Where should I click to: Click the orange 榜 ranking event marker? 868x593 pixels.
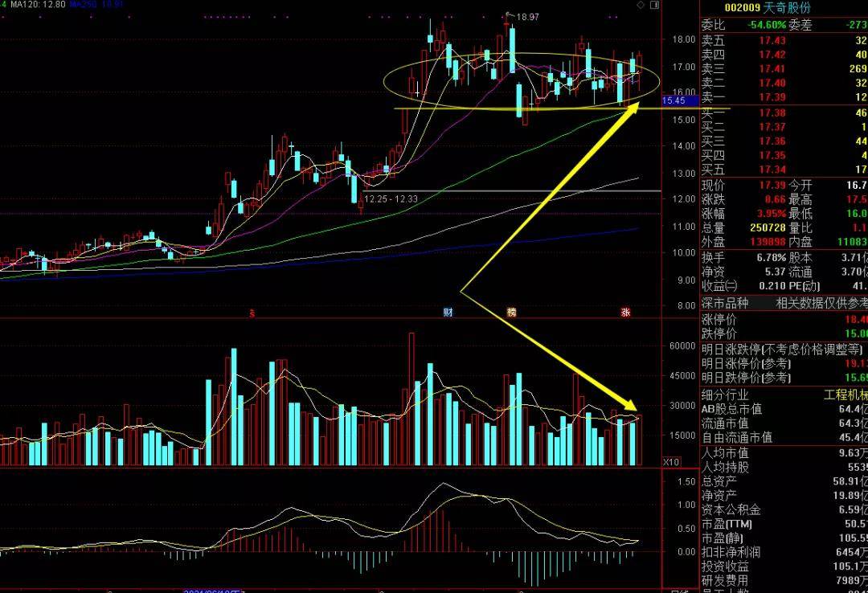point(511,312)
